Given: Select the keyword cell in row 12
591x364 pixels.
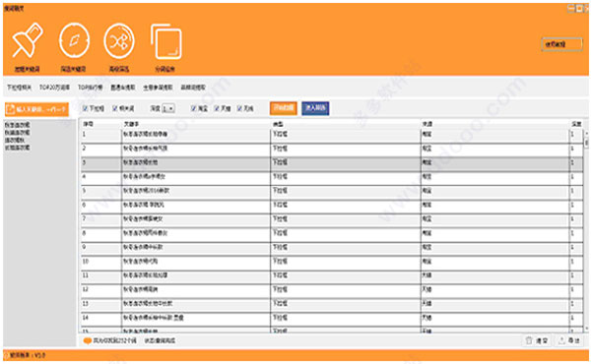Looking at the screenshot, I should 196,290.
